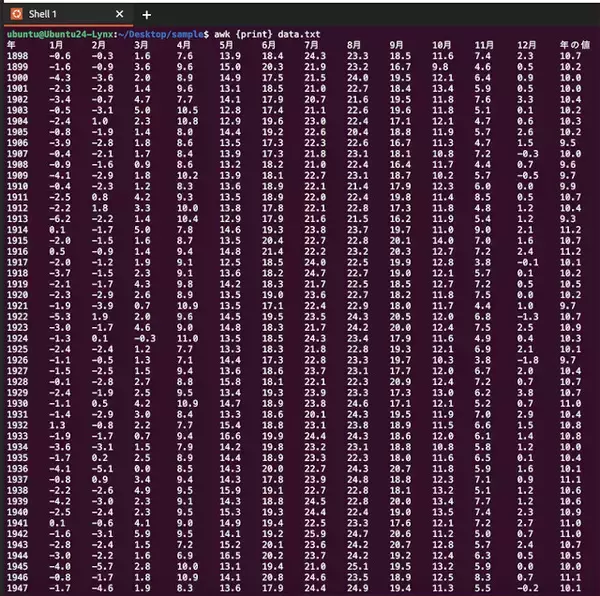Click annual value 10.5 in 1944 row
600x596 pixels.
pos(571,555)
